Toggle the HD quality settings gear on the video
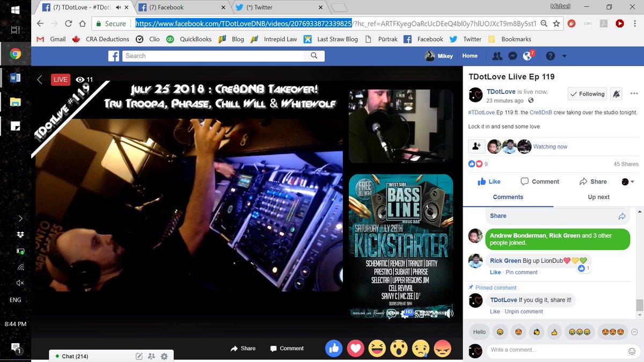The width and height of the screenshot is (644, 362). [x=406, y=314]
